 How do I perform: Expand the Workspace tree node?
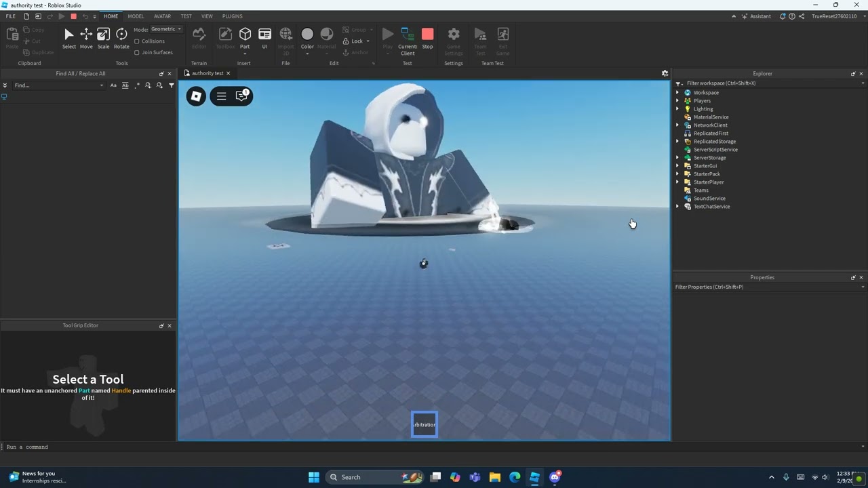[x=677, y=93]
